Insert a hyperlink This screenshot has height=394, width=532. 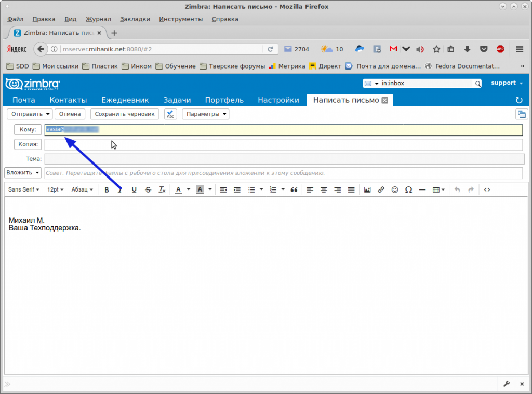[381, 190]
